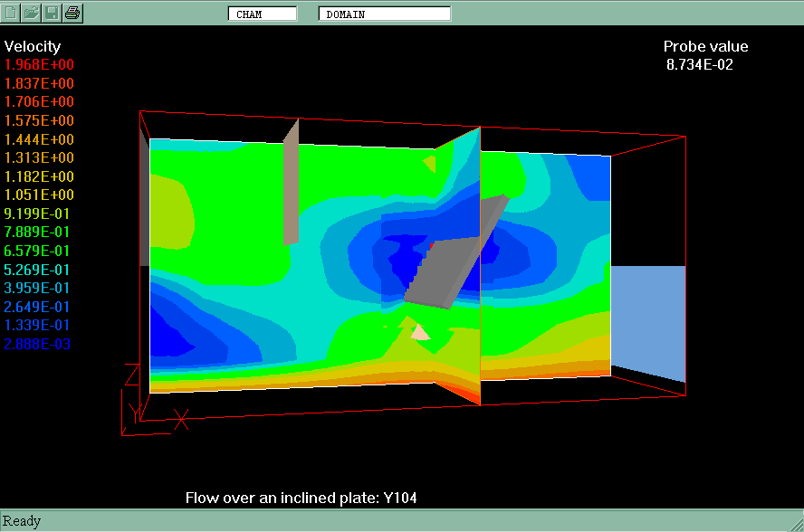
Task: Click the Open folder toolbar icon
Action: coord(32,13)
